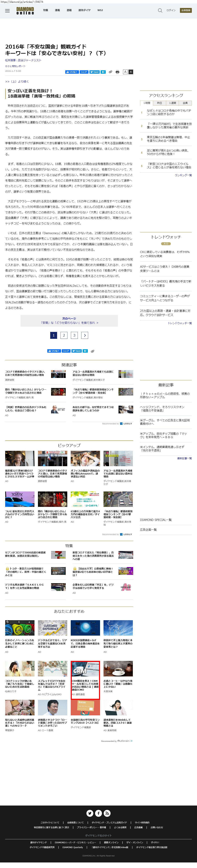Viewport: 197px width, 868px height.
Task: Click the ログイン link
Action: click(x=171, y=10)
